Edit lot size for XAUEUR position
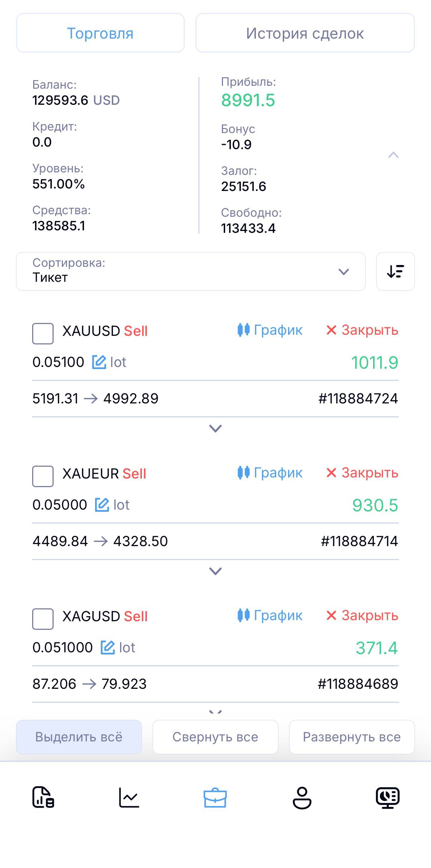431x868 pixels. [102, 505]
